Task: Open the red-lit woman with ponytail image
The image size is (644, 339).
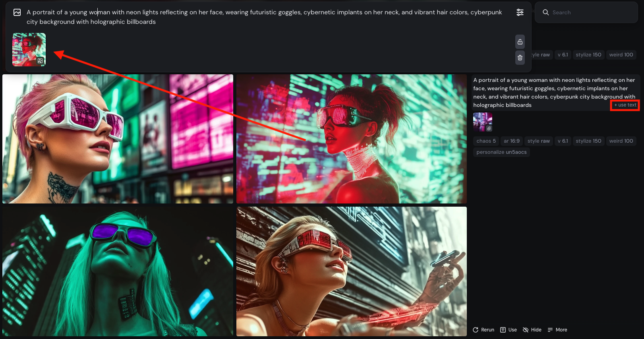Action: point(352,139)
